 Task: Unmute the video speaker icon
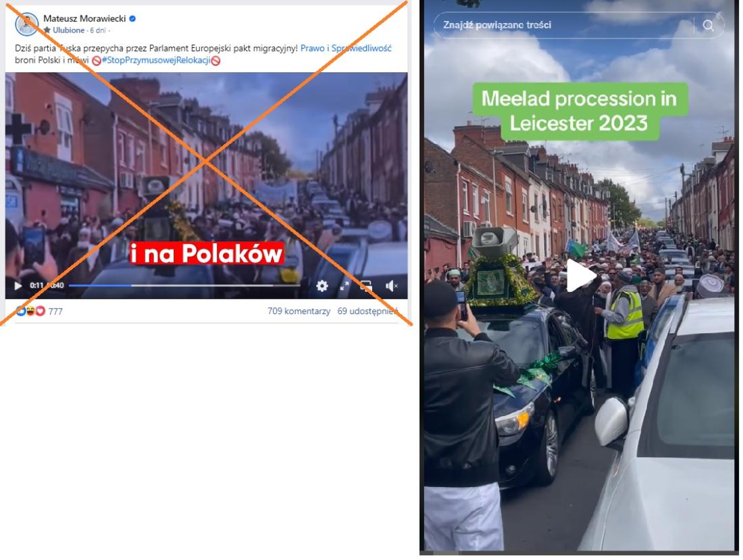click(391, 286)
